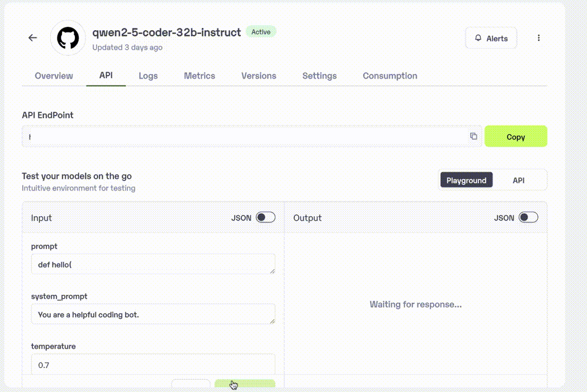Go back using the left arrow
The height and width of the screenshot is (392, 587).
[32, 38]
